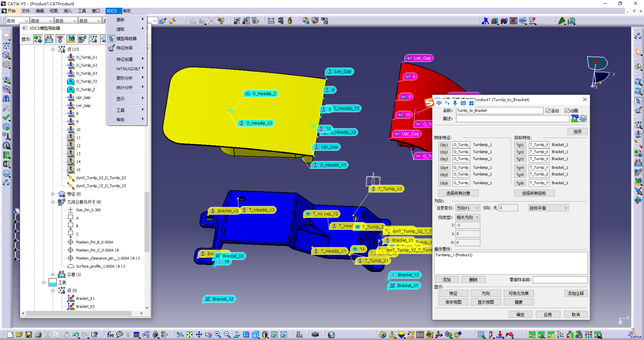Click the New document icon

coord(10,335)
